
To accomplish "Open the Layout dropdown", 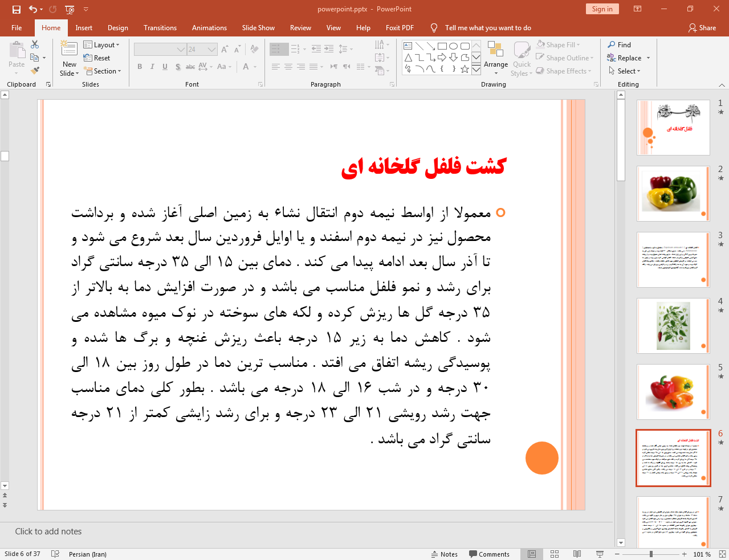I will (101, 45).
